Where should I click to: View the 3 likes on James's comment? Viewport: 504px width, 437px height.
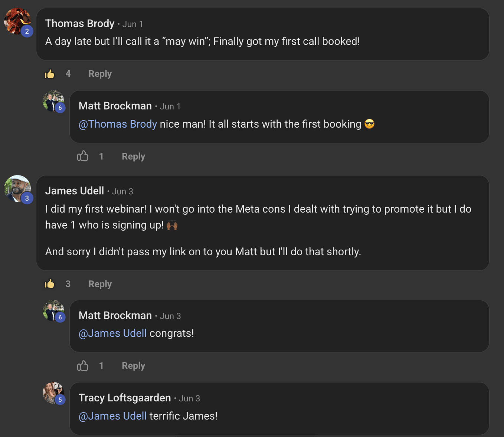click(x=68, y=284)
